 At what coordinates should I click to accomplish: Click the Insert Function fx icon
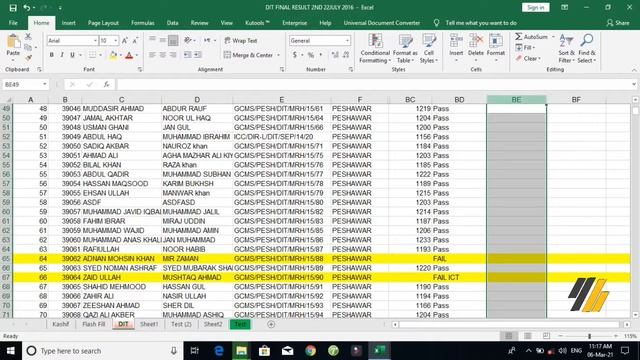(x=106, y=84)
